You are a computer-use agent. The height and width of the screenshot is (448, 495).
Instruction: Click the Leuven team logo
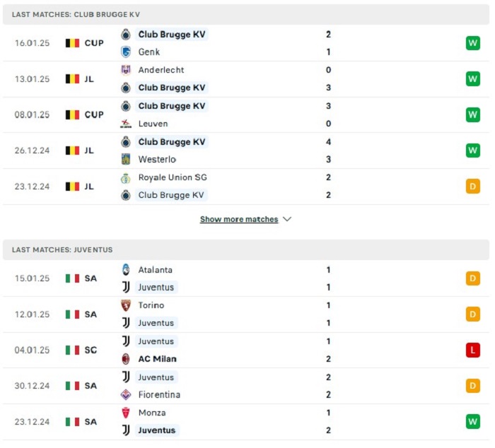pos(126,124)
